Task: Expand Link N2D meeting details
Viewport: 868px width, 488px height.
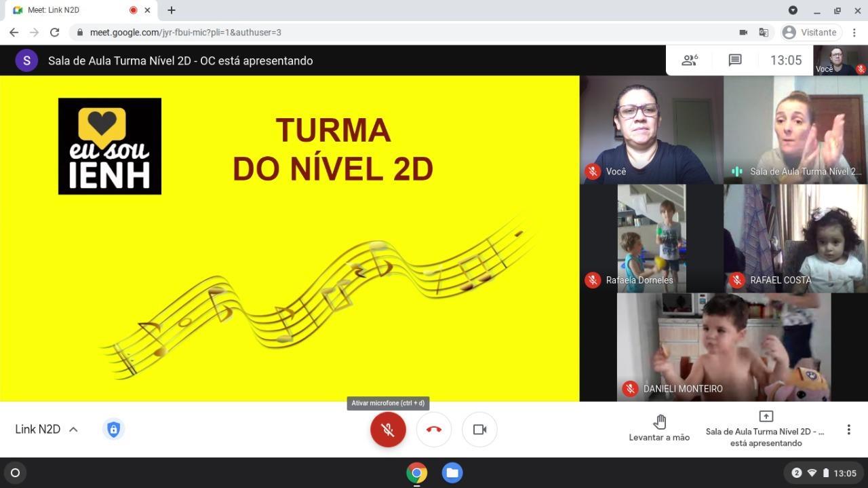Action: tap(46, 429)
